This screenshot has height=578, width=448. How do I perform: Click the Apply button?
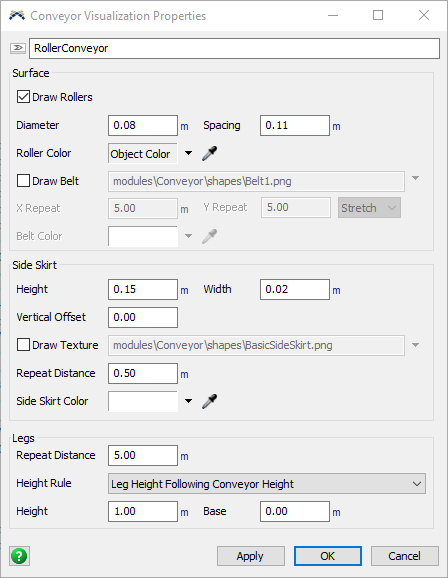(x=251, y=556)
